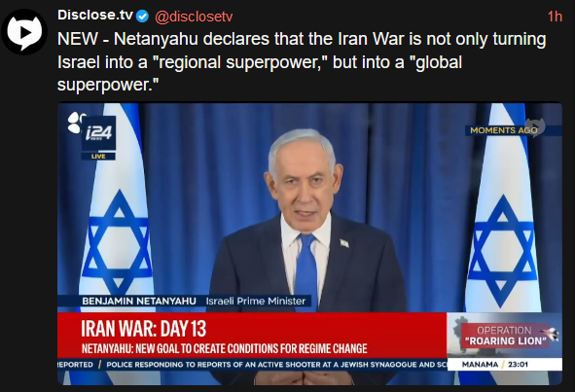Screen dimensions: 575x392
Task: Click the Disclose.tv watermark on video corner
Action: 535,127
